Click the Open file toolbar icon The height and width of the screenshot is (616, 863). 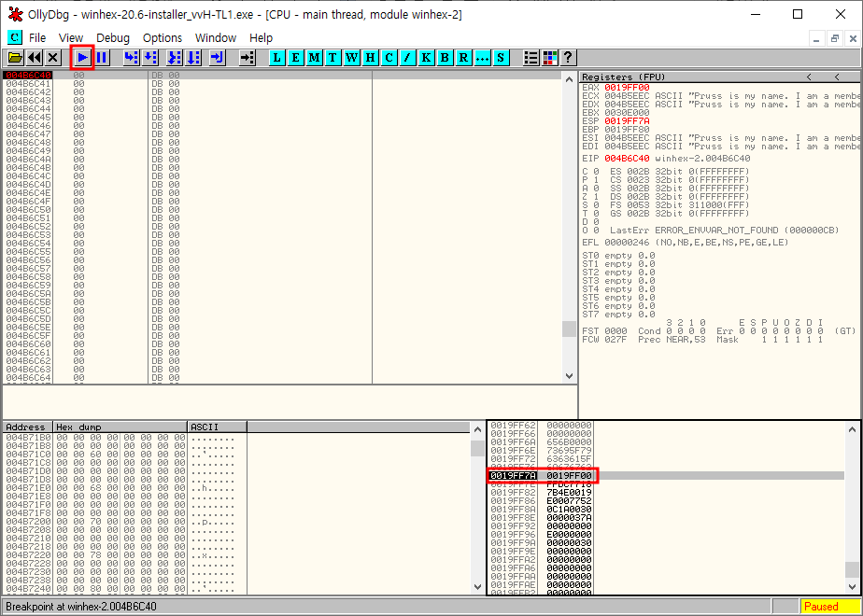[15, 57]
